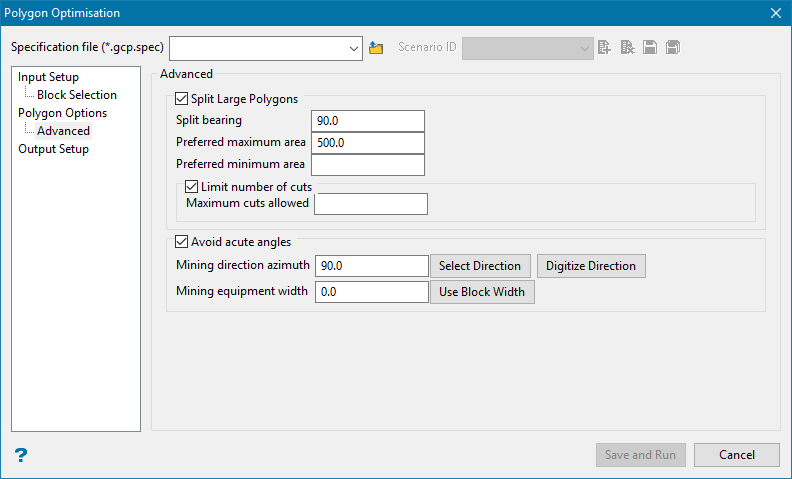Open help via the question mark icon

coord(21,455)
